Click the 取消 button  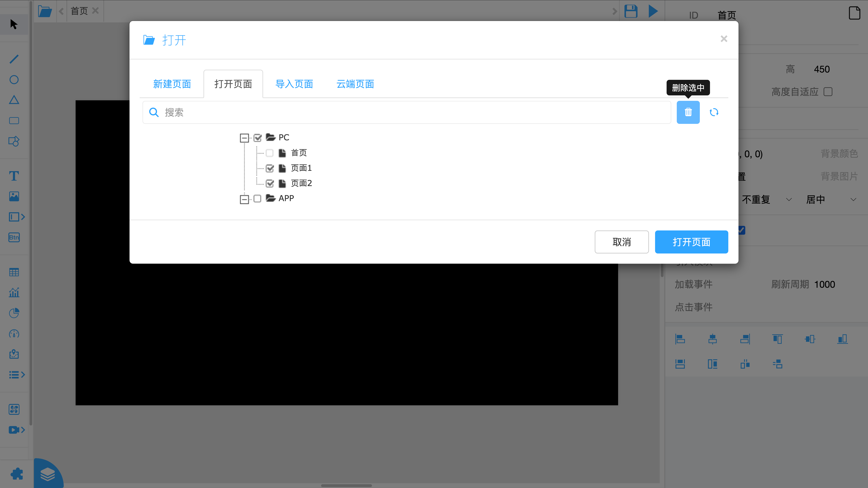[x=621, y=242]
